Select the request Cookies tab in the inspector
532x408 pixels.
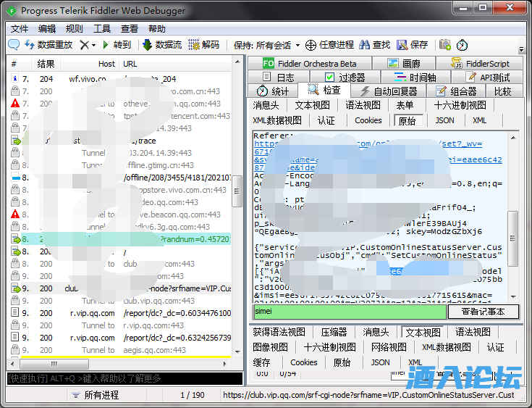[368, 120]
